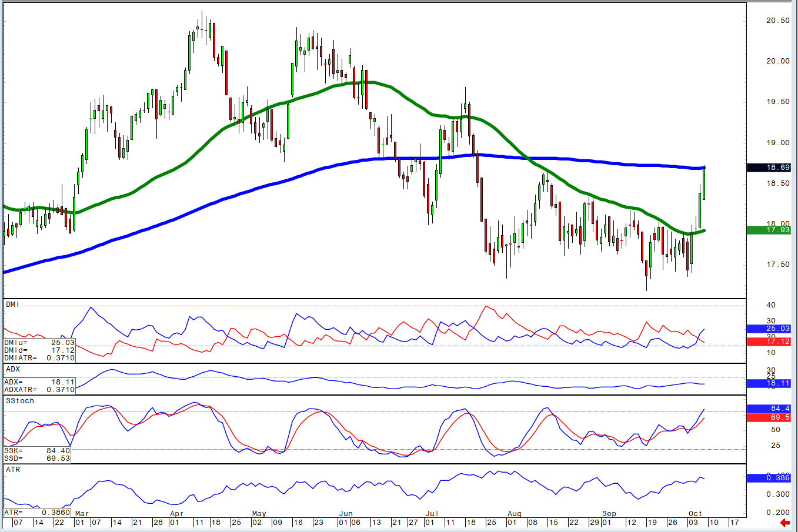Select the ATR= 0.3860 readout
Image resolution: width=798 pixels, height=532 pixels.
point(38,513)
